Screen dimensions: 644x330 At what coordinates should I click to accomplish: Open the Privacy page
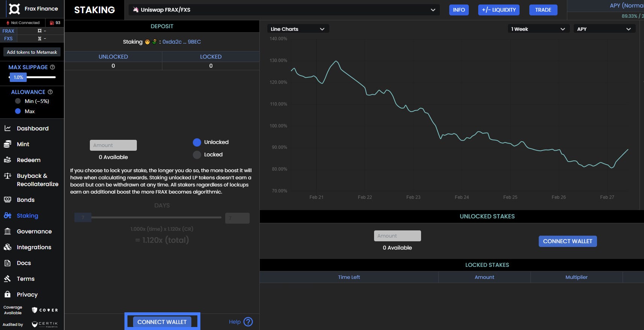[27, 294]
